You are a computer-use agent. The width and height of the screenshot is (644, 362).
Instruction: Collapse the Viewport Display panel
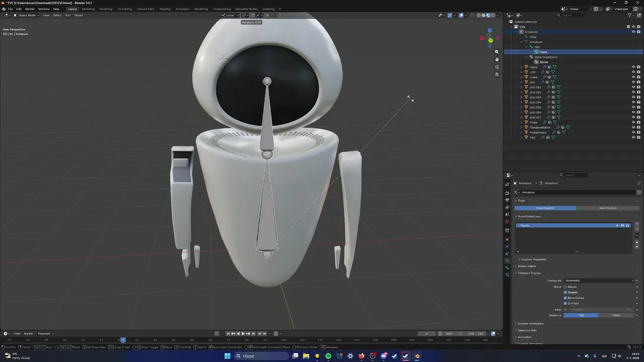(528, 273)
